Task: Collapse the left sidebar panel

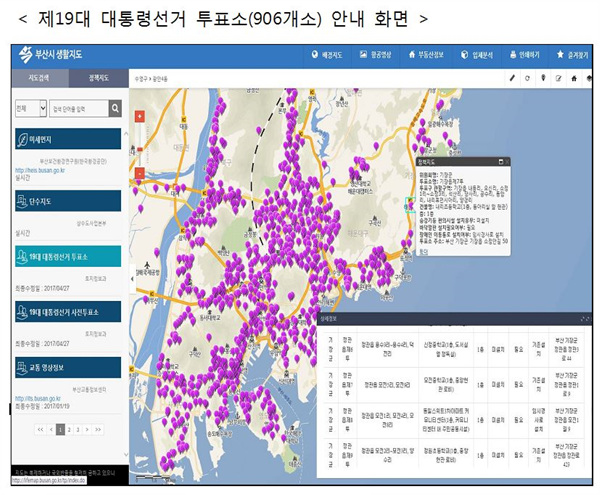Action: pyautogui.click(x=132, y=279)
